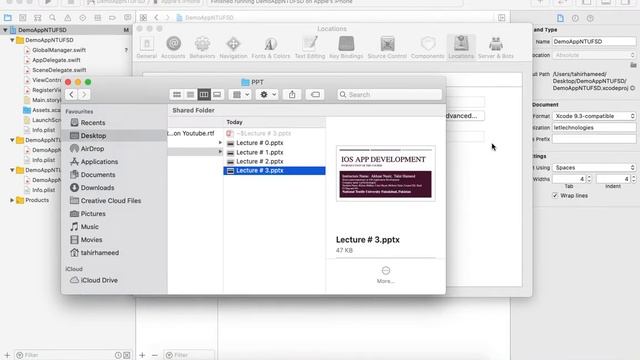Open Xcode Key Bindings preferences tab
The height and width of the screenshot is (360, 640).
pos(346,48)
